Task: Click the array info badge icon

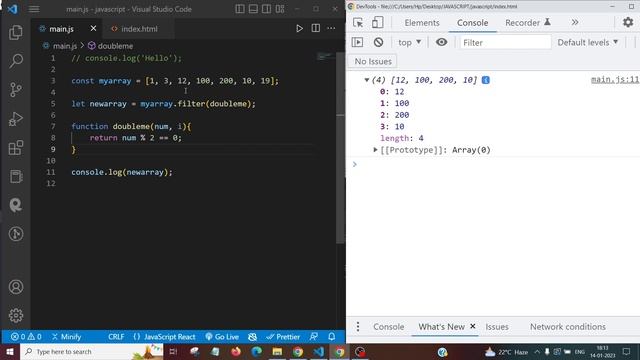Action: tap(485, 80)
